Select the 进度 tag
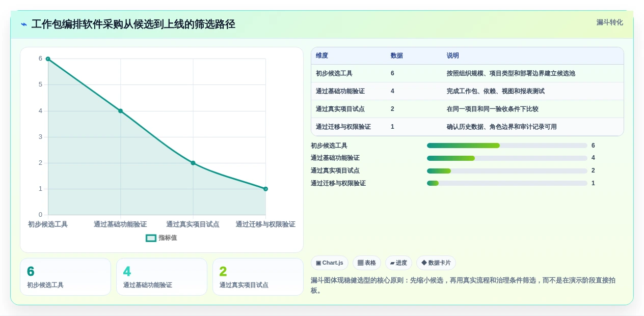 398,263
